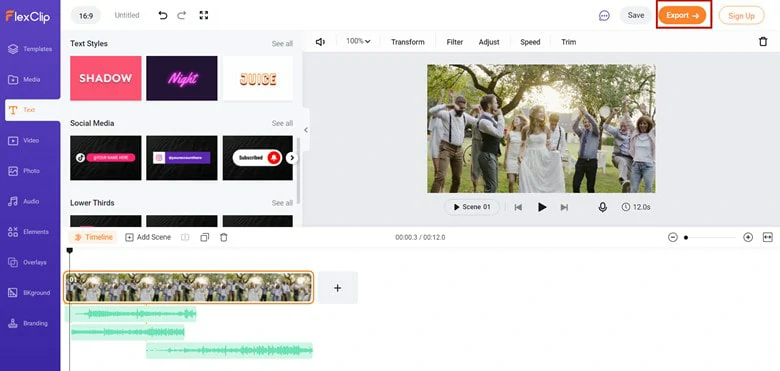Change the 16:9 aspect ratio
Screen dimensions: 780x371
pyautogui.click(x=86, y=15)
